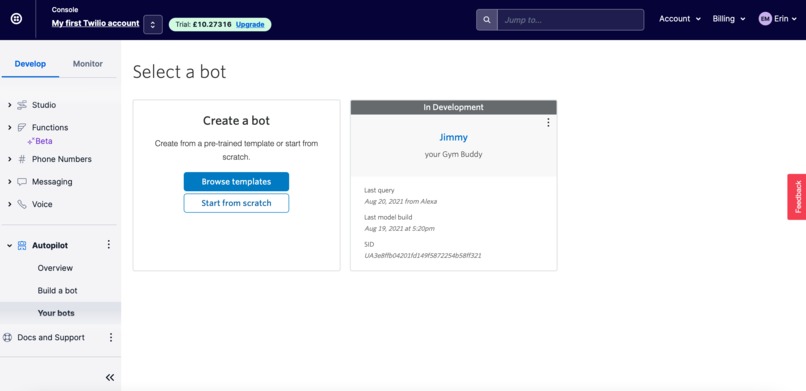Open Autopilot three-dot options menu
This screenshot has height=391, width=806.
[108, 245]
